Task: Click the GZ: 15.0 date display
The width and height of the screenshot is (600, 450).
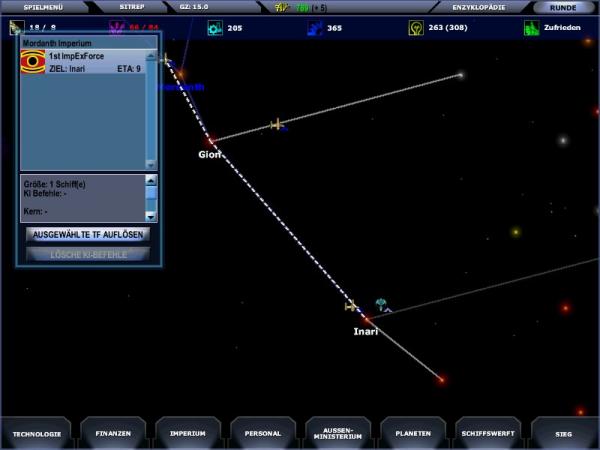Action: tap(194, 7)
